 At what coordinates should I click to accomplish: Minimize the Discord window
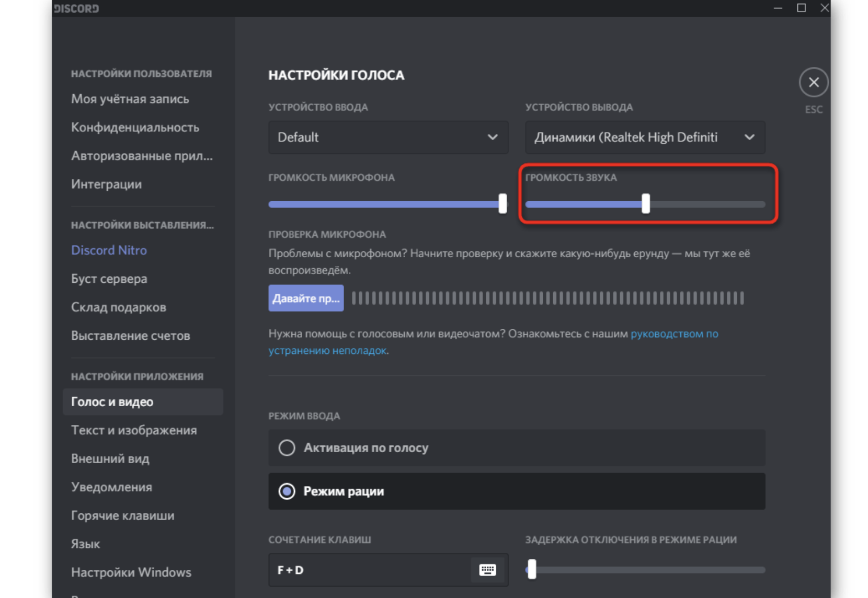click(x=778, y=8)
